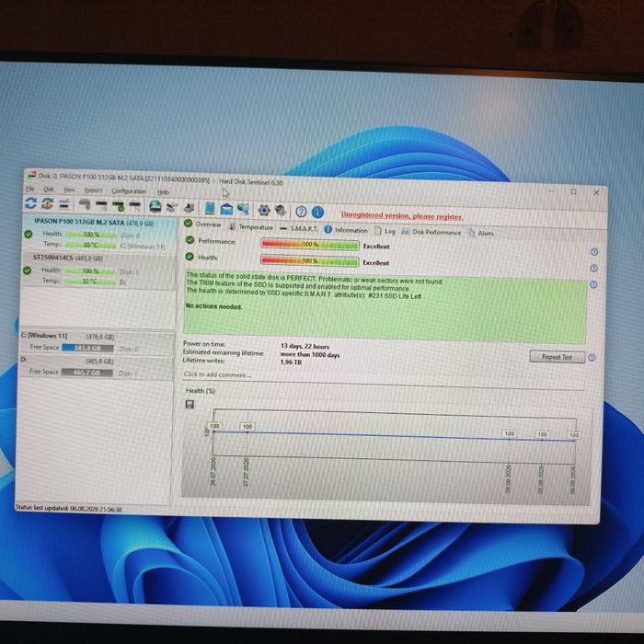Click the 38 °C temperature bar
This screenshot has height=644, width=644.
coord(90,245)
